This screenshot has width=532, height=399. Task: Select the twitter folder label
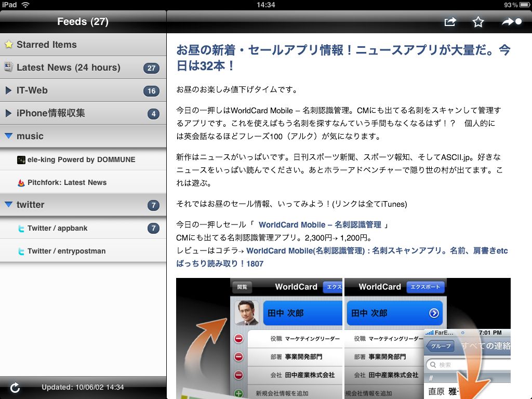coord(30,205)
